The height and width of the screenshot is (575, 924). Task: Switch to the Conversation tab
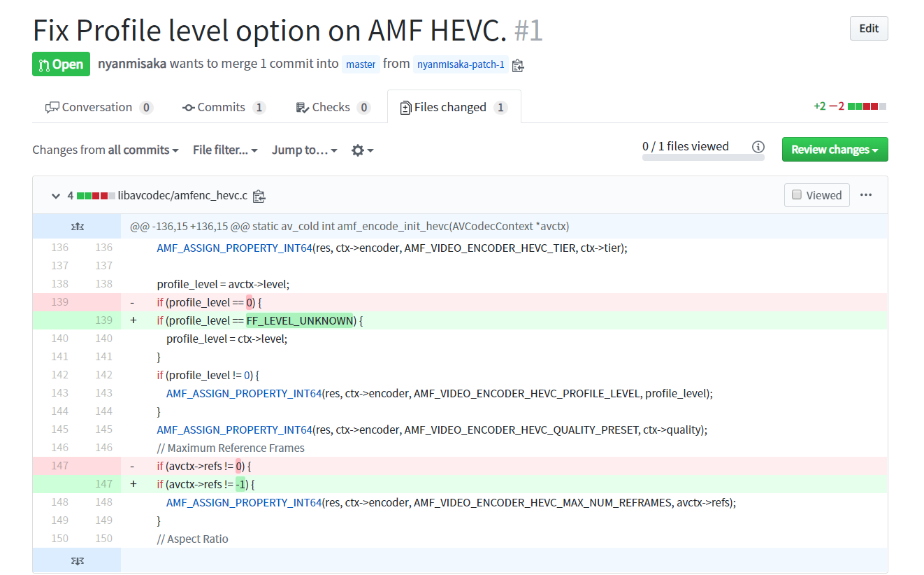pos(99,108)
